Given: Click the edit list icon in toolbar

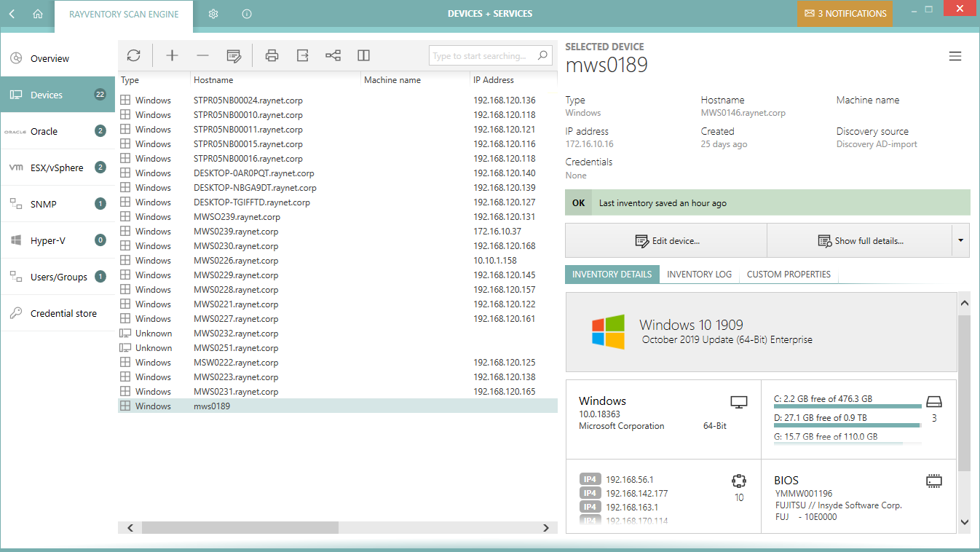Looking at the screenshot, I should tap(234, 56).
